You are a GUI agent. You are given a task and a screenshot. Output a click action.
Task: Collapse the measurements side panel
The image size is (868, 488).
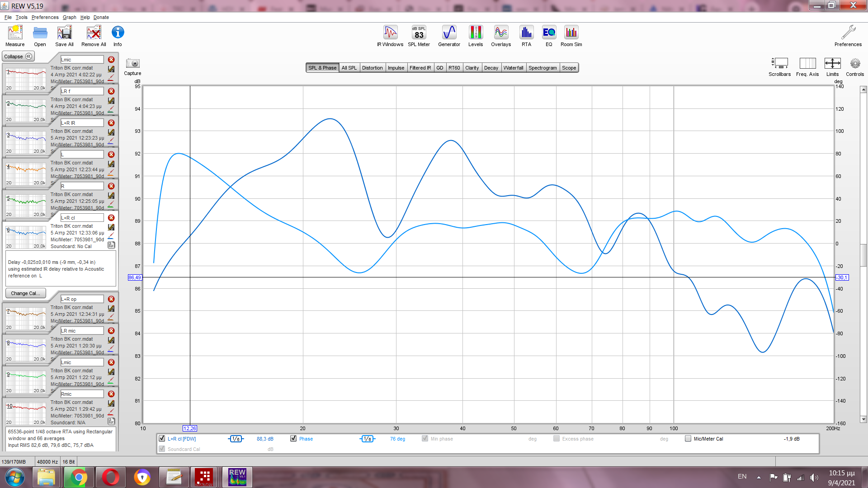coord(18,56)
